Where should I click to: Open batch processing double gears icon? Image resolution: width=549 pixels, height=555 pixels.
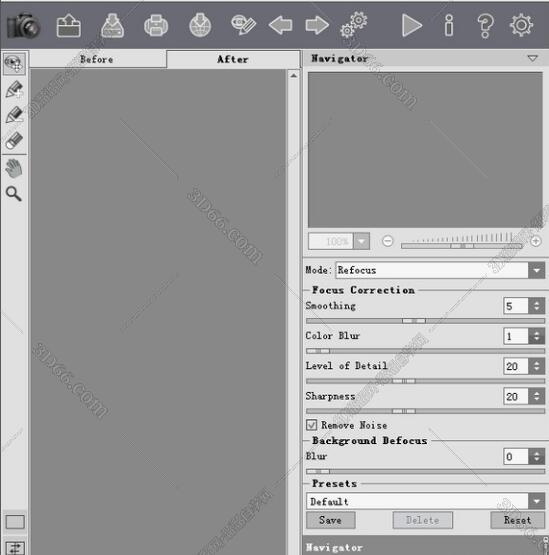354,25
